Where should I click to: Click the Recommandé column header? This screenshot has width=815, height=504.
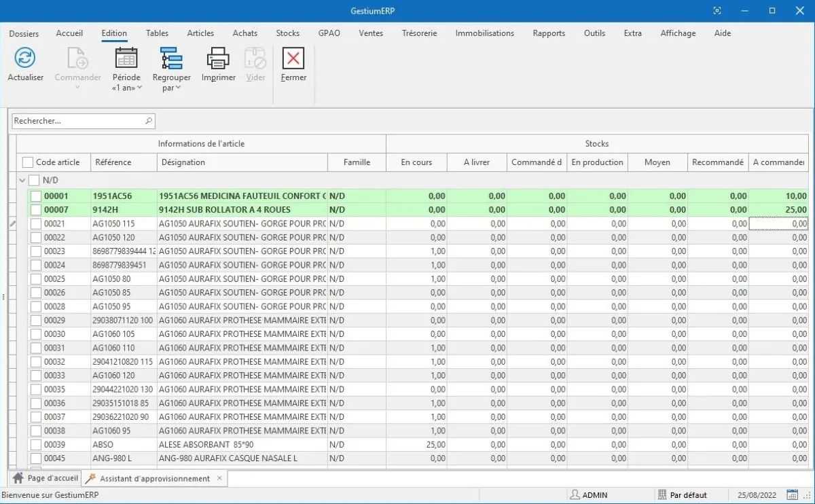[717, 162]
